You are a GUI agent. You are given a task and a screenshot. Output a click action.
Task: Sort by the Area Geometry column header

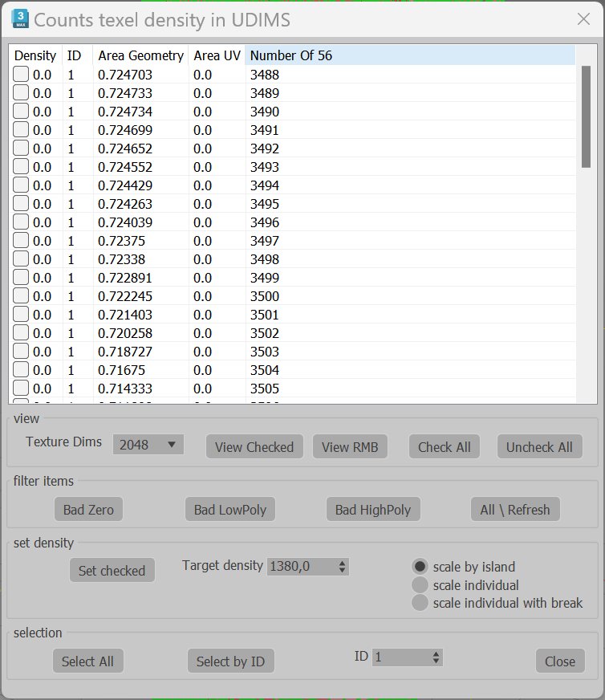[x=140, y=55]
